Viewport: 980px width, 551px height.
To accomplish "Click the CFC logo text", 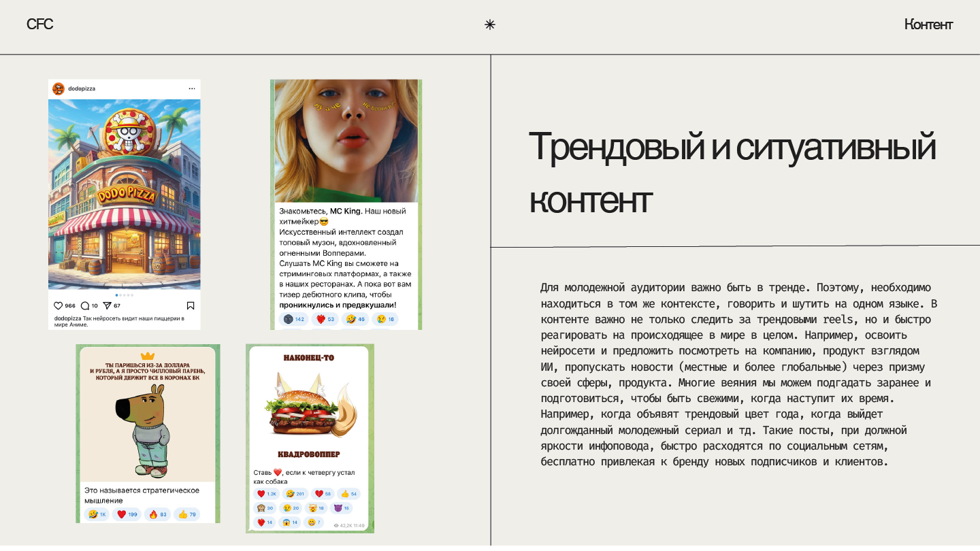I will tap(39, 24).
